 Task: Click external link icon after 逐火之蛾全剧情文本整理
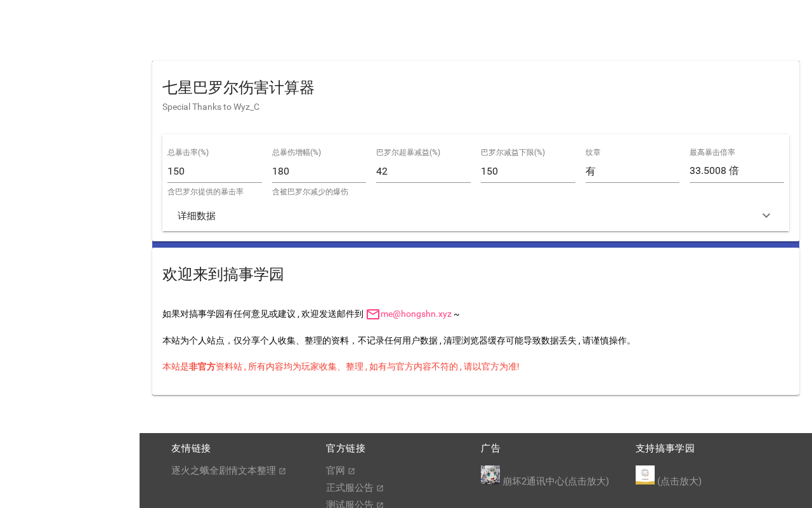[282, 471]
